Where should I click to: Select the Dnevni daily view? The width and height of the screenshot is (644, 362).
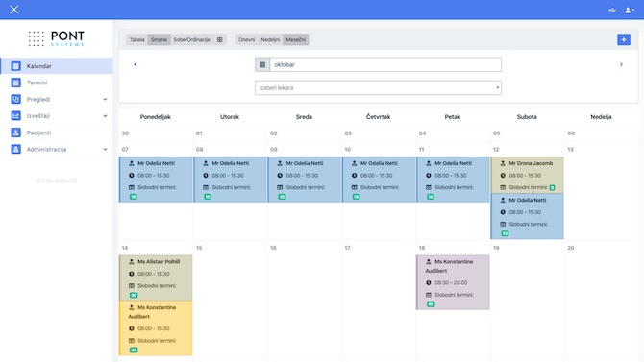click(246, 39)
